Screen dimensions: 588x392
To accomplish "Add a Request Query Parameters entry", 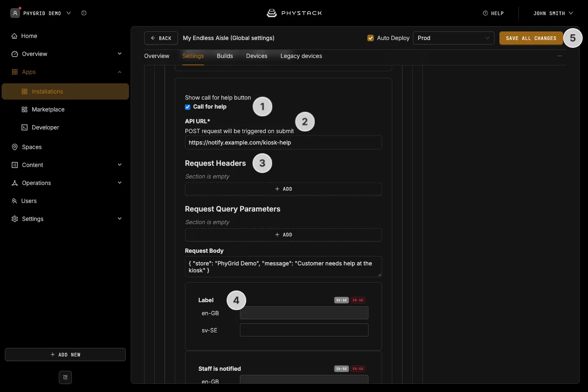I will 283,235.
